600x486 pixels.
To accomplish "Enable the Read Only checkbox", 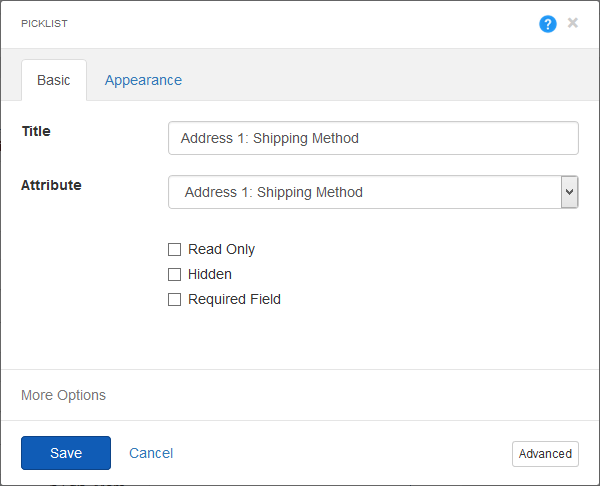I will pyautogui.click(x=174, y=250).
